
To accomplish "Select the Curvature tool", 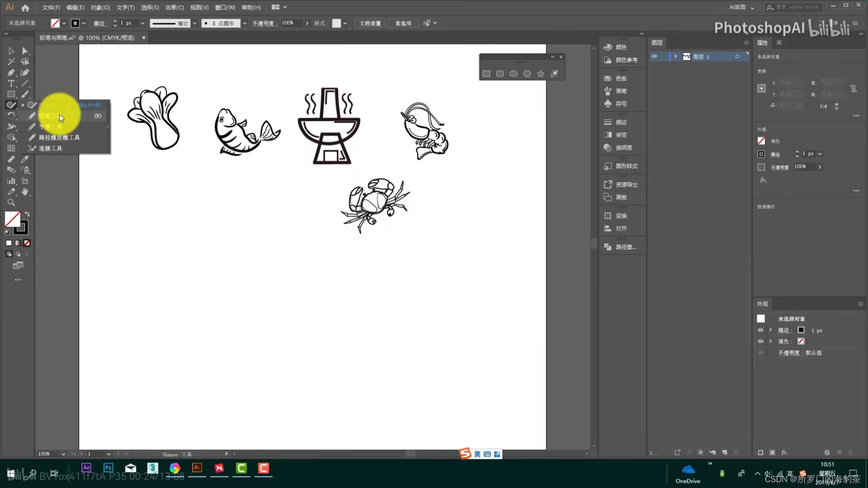I will pos(25,73).
